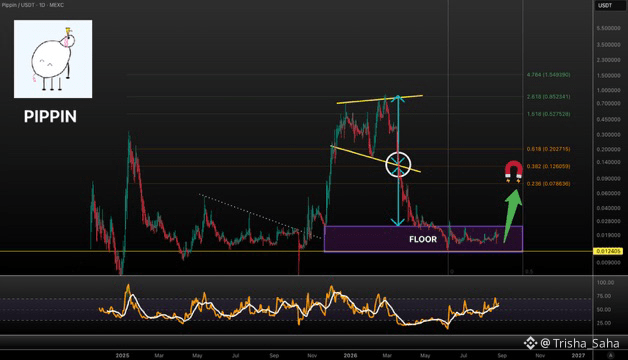Click the 5.500000 price axis value
The width and height of the screenshot is (628, 360).
point(608,28)
